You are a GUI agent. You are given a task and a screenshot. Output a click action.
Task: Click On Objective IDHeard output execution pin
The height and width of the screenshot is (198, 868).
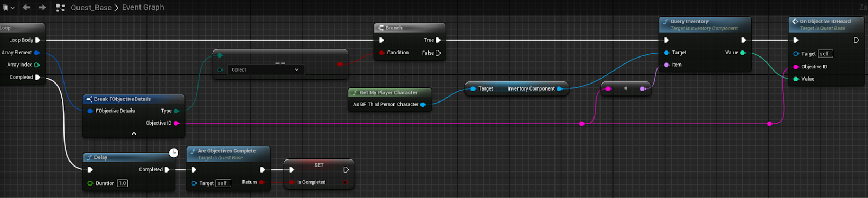[x=857, y=40]
